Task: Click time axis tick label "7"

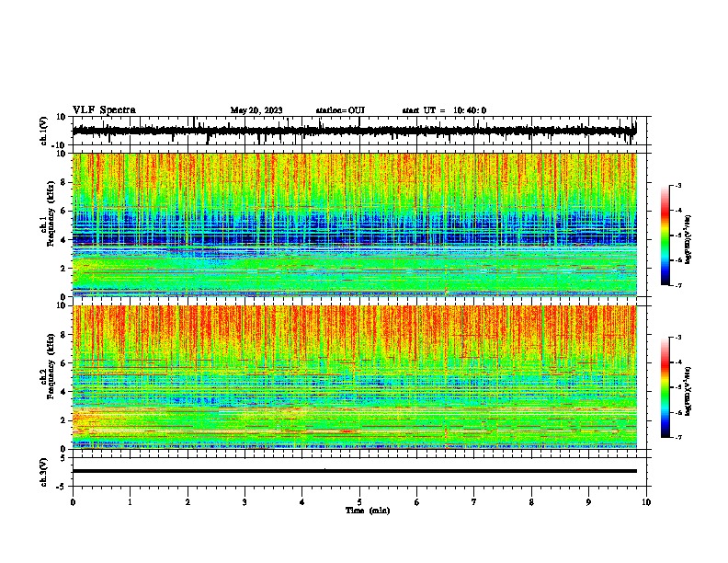Action: pyautogui.click(x=474, y=502)
